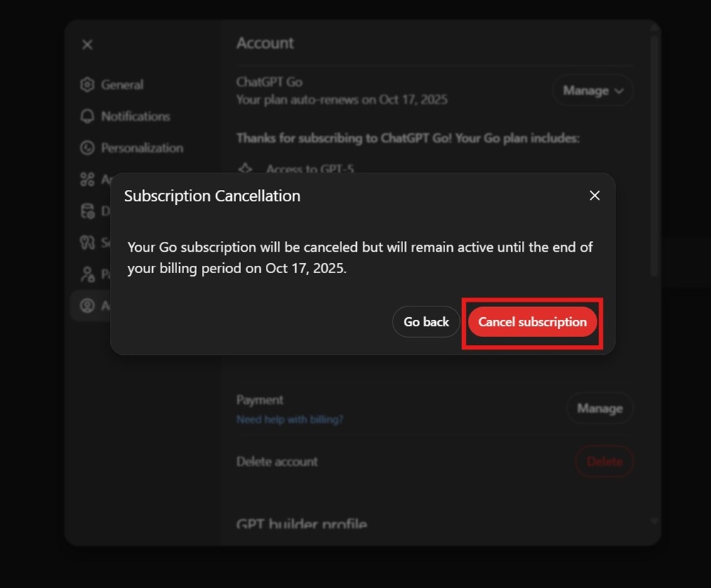
Task: Click the settings panel vertical scrollbar thumb
Action: [654, 156]
